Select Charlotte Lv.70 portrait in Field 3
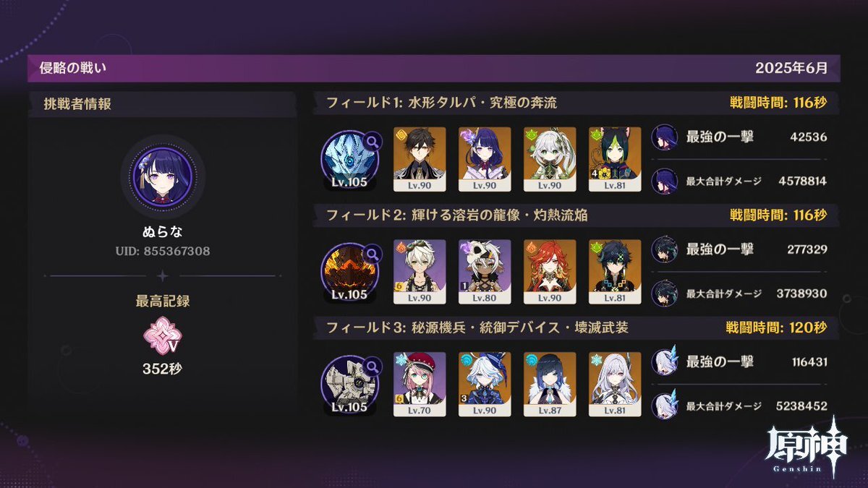Image resolution: width=868 pixels, height=488 pixels. click(420, 384)
